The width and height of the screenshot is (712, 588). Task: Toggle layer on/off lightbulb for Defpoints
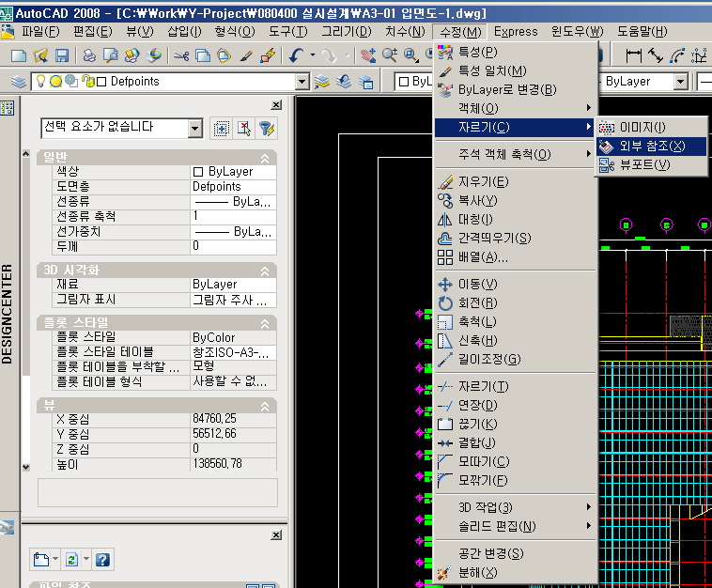(x=41, y=82)
